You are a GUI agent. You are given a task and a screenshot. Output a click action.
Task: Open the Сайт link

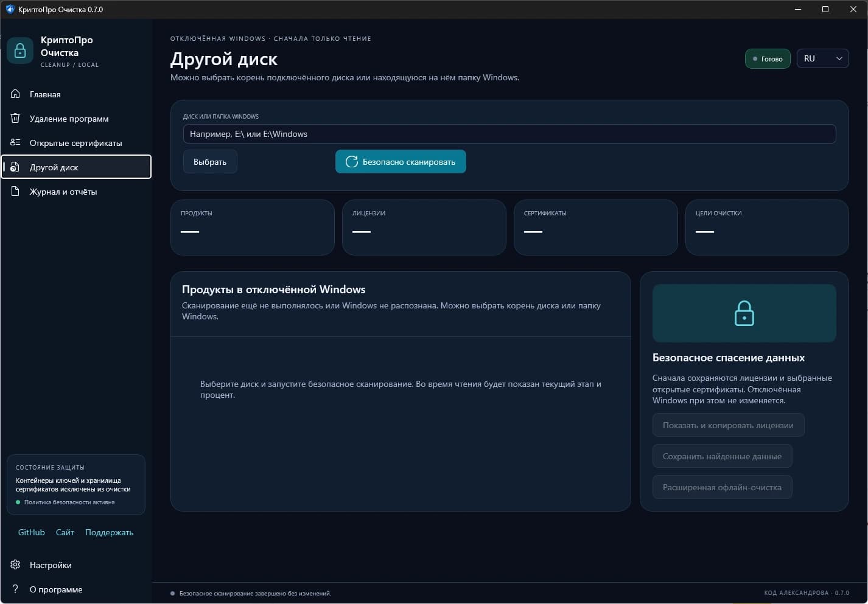(65, 532)
